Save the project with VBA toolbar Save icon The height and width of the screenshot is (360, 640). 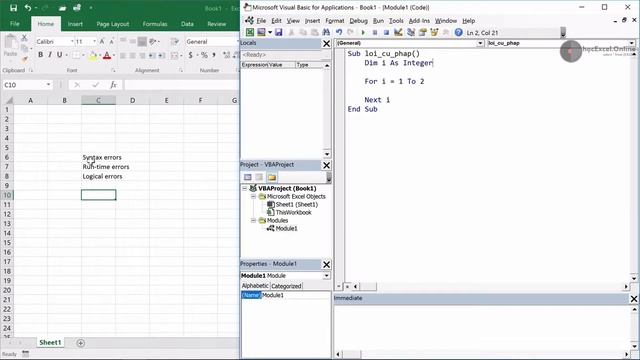[279, 32]
